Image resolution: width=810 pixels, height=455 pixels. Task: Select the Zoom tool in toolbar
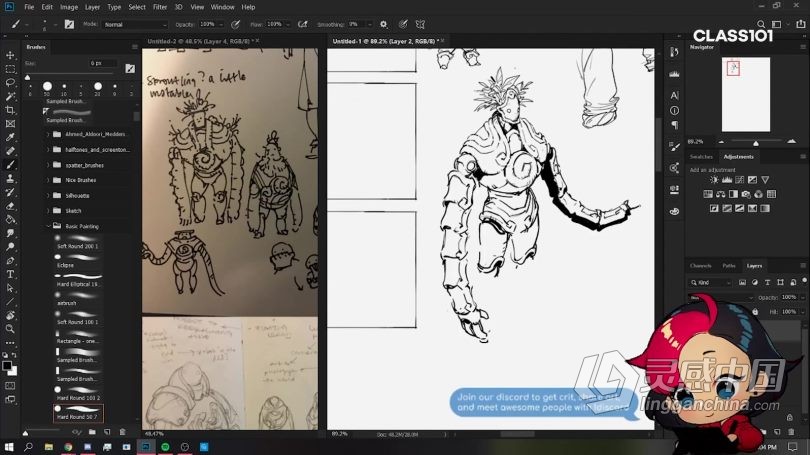click(x=10, y=329)
